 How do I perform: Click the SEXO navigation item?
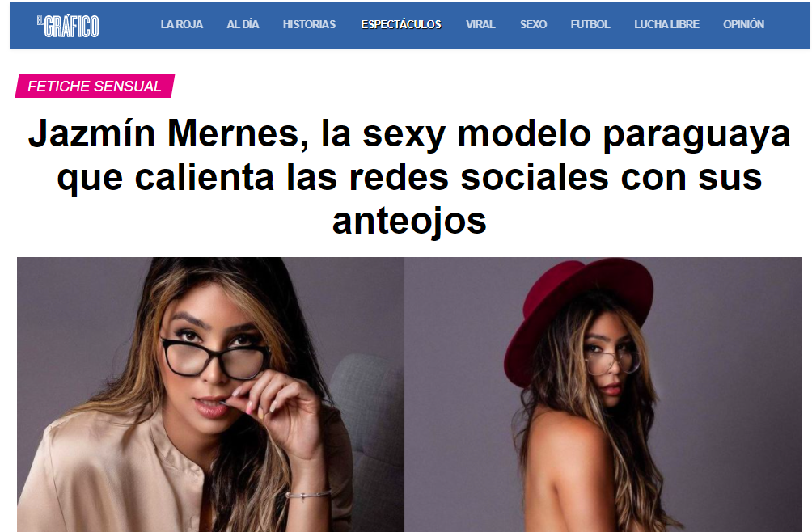[534, 24]
